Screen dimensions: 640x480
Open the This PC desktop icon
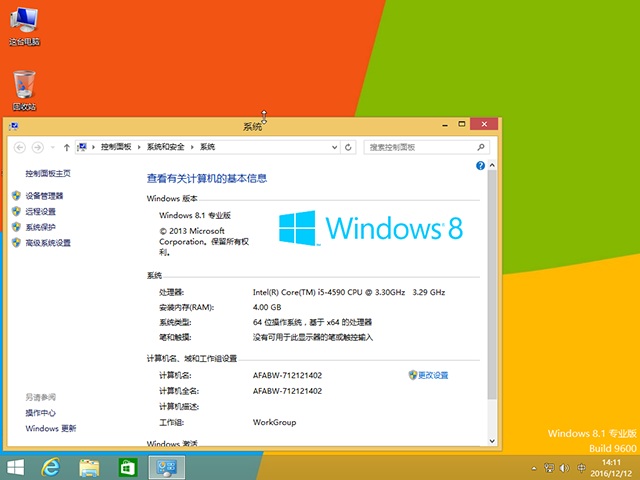[x=24, y=26]
